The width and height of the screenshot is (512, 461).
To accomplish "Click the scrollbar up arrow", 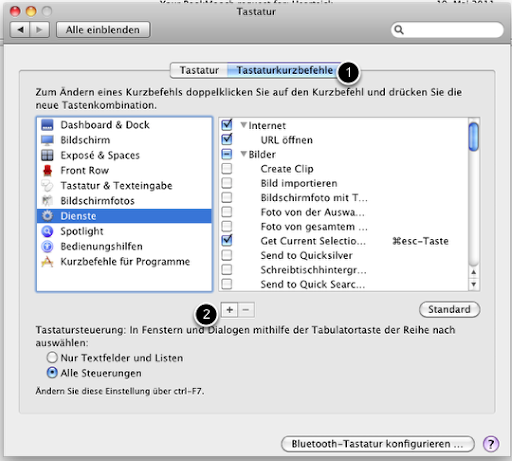I will 473,272.
